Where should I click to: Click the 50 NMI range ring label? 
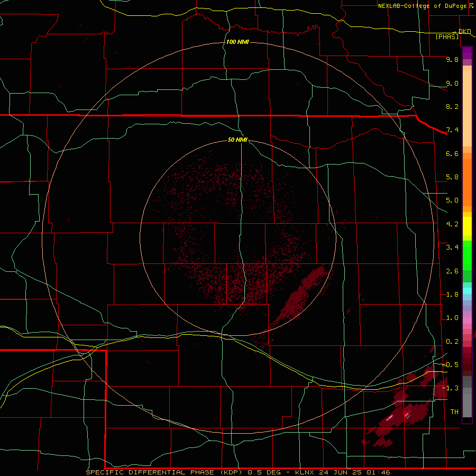(x=237, y=140)
